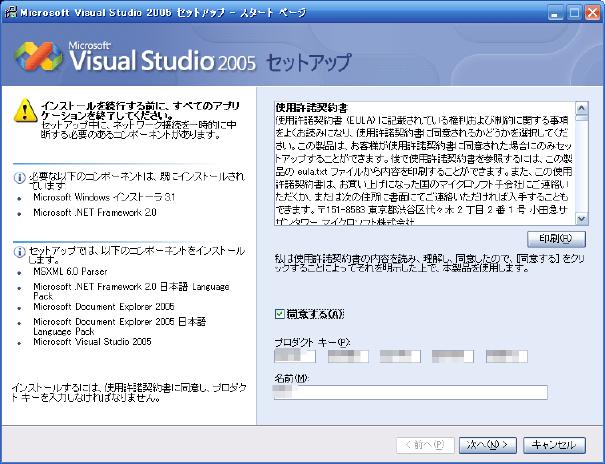Click the EULA scrollbar thumb
605x464 pixels.
tap(581, 117)
